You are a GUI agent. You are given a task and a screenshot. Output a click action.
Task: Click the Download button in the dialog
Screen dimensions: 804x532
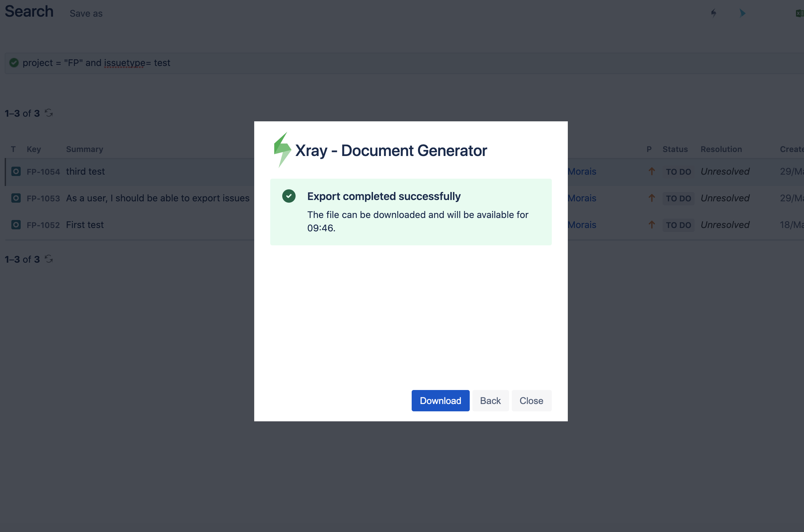(440, 401)
